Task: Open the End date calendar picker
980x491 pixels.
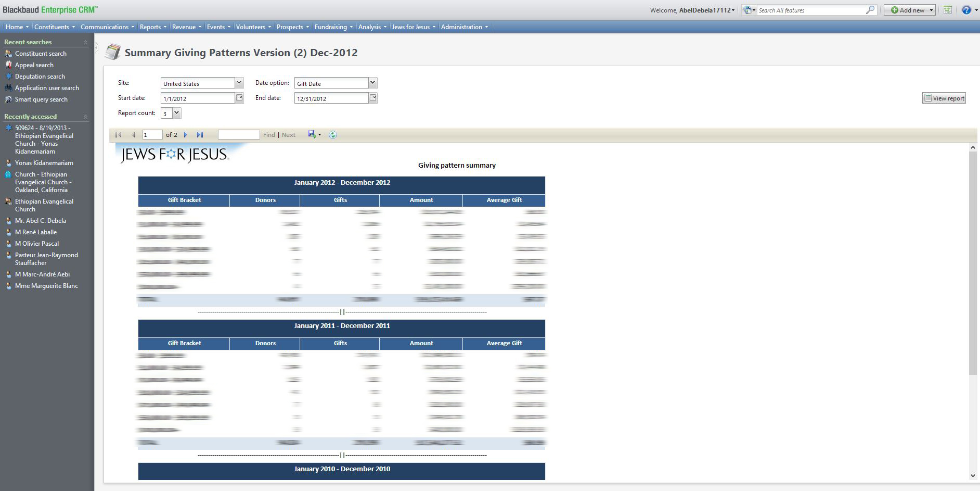Action: point(373,98)
